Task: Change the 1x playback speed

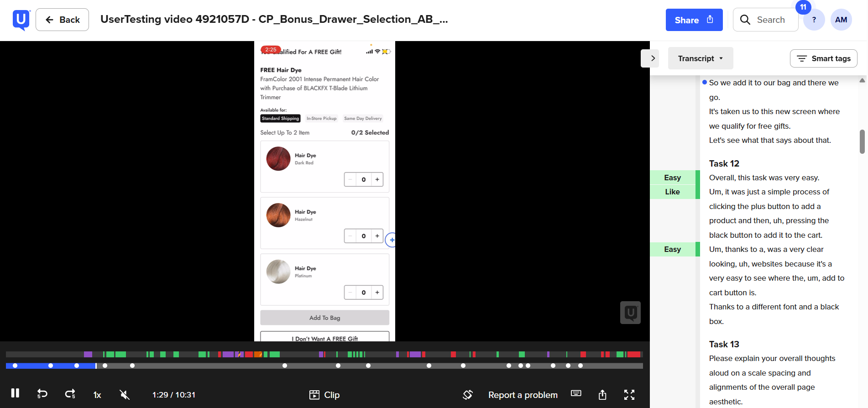Action: point(97,395)
